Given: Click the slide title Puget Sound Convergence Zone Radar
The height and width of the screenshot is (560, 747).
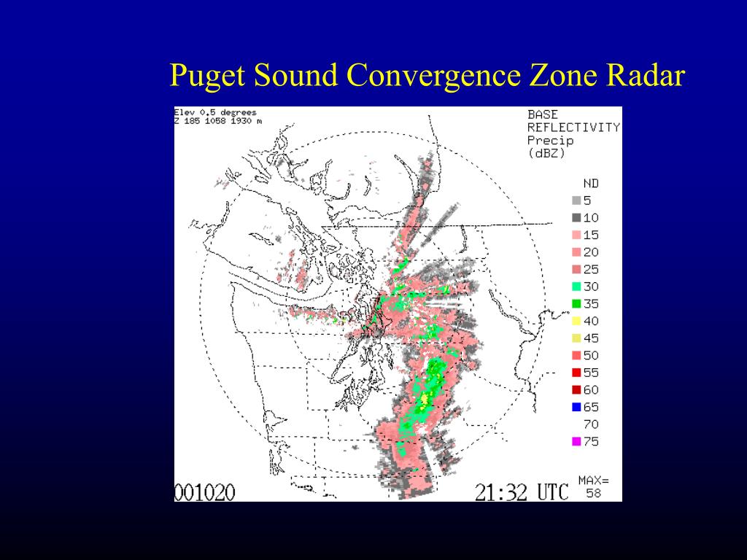Looking at the screenshot, I should pos(427,75).
